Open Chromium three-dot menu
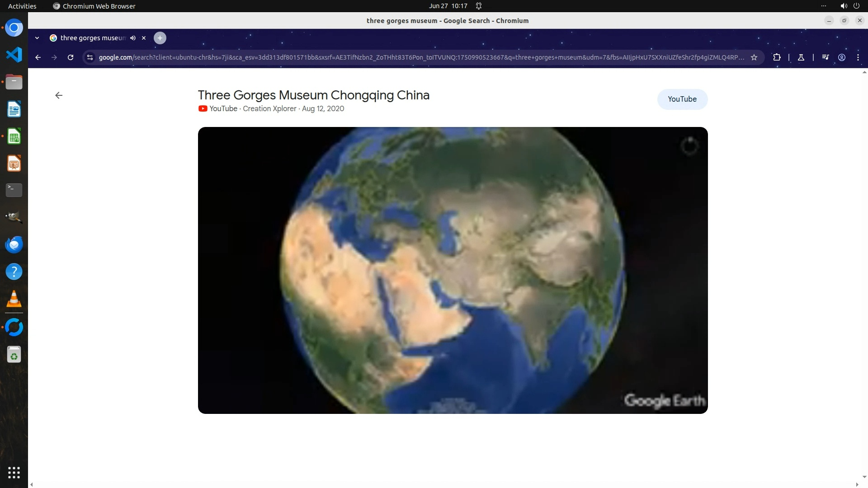Viewport: 868px width, 488px height. click(x=858, y=57)
